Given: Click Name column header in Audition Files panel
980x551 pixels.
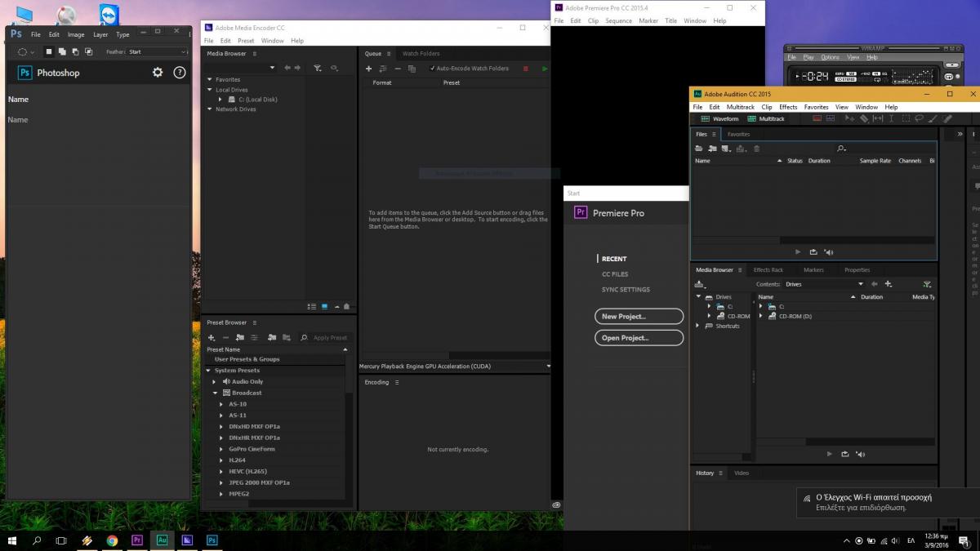Looking at the screenshot, I should [703, 161].
